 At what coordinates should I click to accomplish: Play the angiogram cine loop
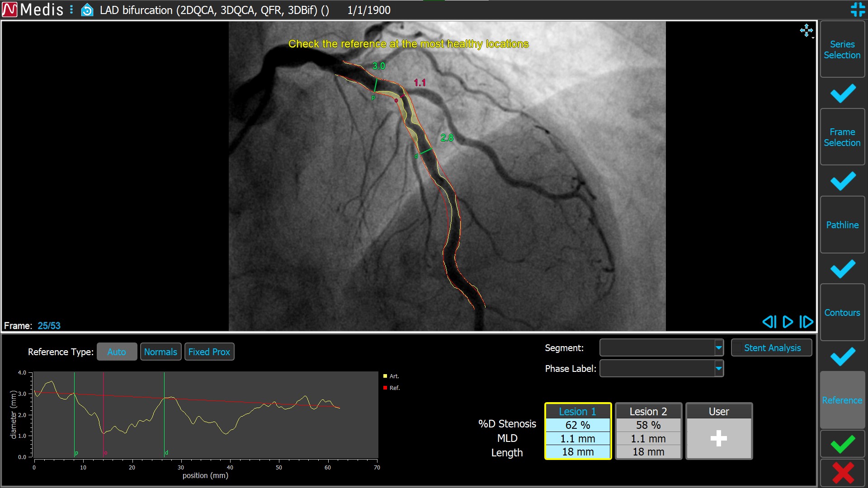pos(788,322)
